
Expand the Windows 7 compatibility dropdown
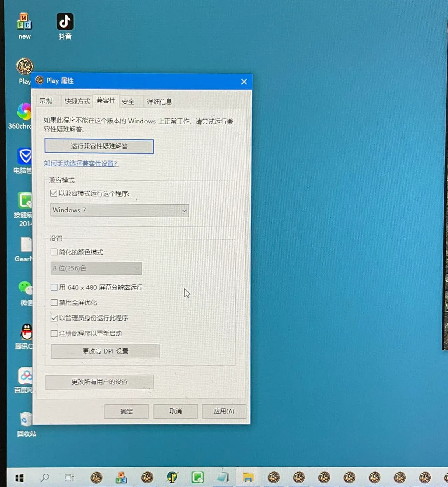[120, 211]
